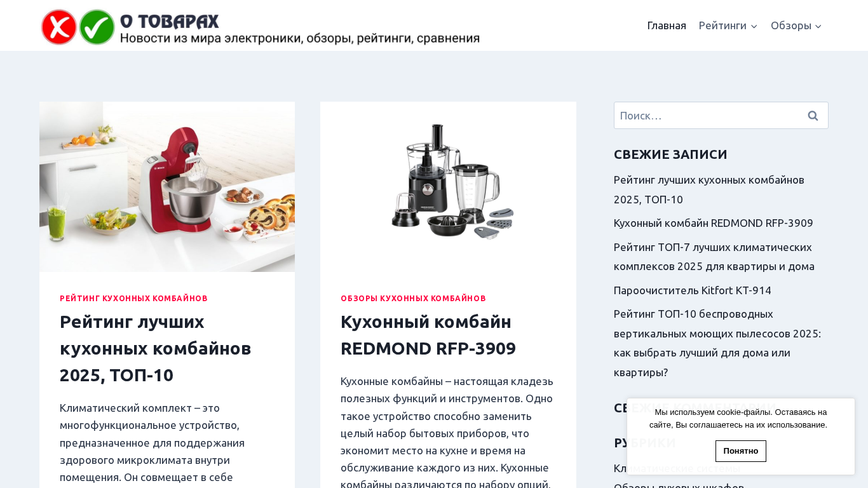Open the Обзоры menu item
The height and width of the screenshot is (488, 868).
click(791, 25)
